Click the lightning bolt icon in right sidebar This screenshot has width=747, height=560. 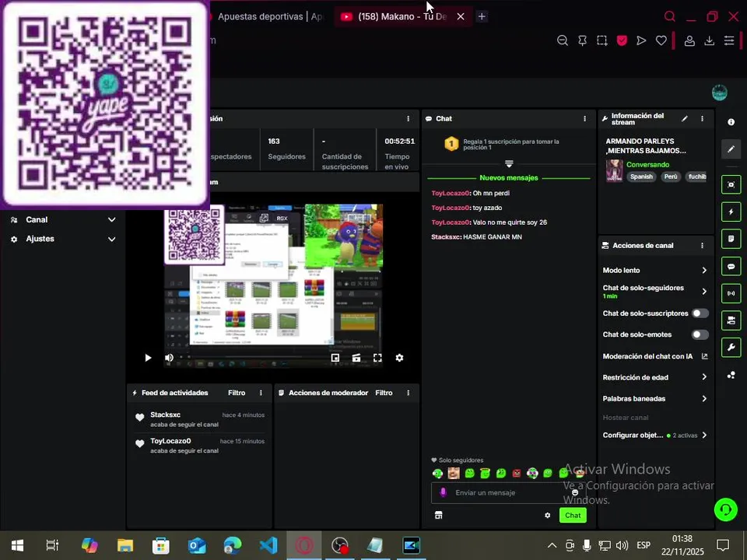click(x=731, y=212)
